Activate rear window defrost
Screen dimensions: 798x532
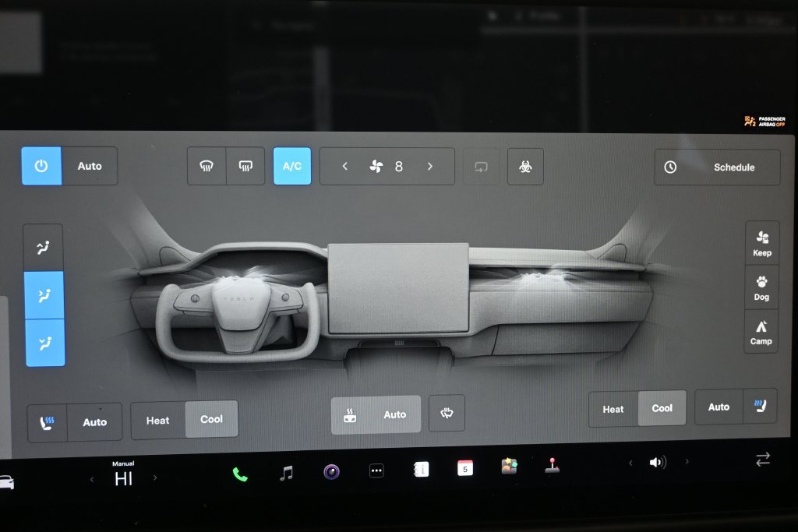tap(245, 166)
